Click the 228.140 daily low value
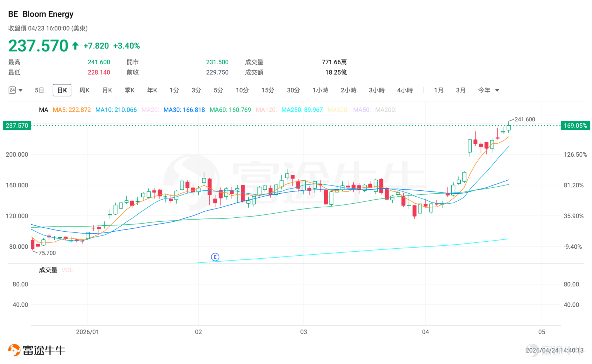This screenshot has width=592, height=364. click(99, 72)
